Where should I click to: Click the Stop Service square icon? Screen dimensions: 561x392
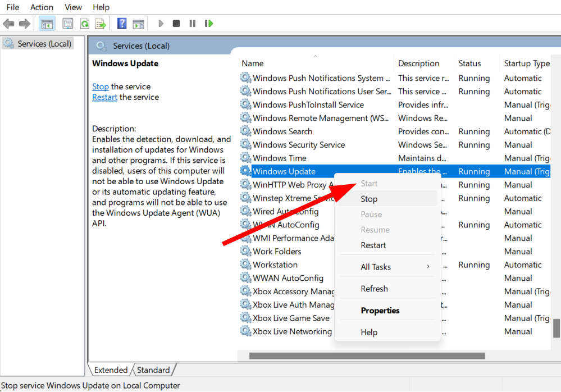coord(176,24)
